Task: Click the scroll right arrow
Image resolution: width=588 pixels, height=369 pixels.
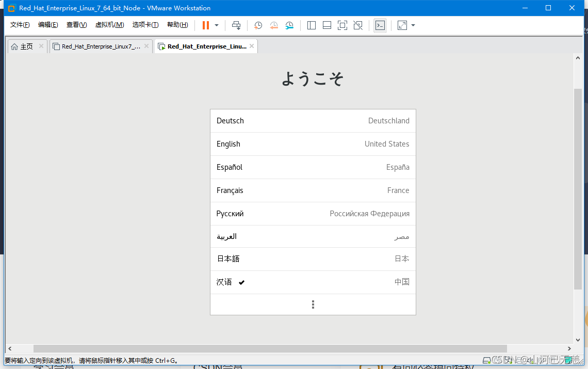Action: pyautogui.click(x=569, y=348)
